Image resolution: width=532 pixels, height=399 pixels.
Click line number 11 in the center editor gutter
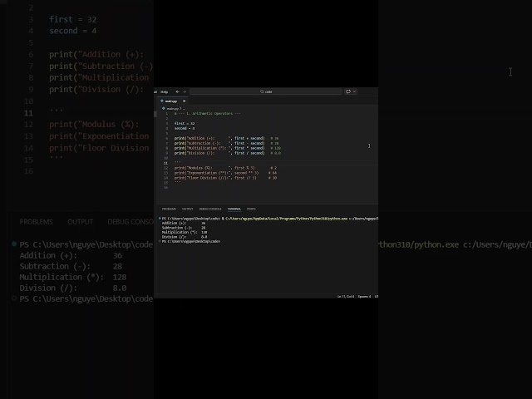point(166,163)
